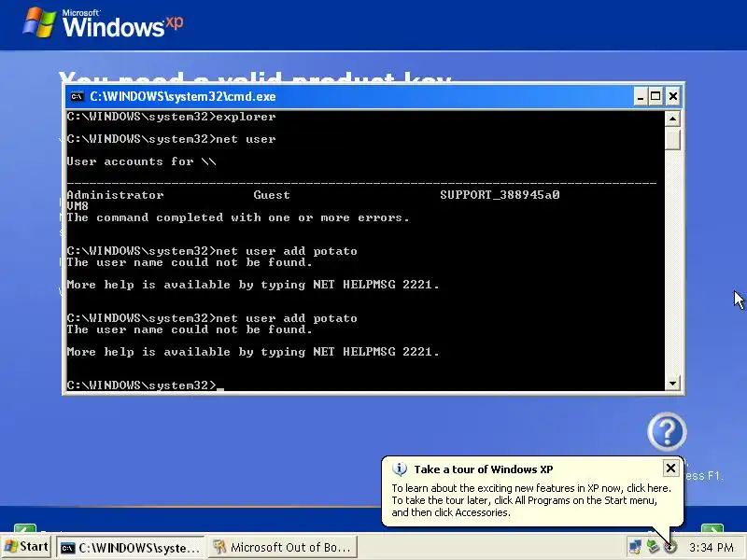
Task: Click the VM8 account name
Action: click(78, 206)
